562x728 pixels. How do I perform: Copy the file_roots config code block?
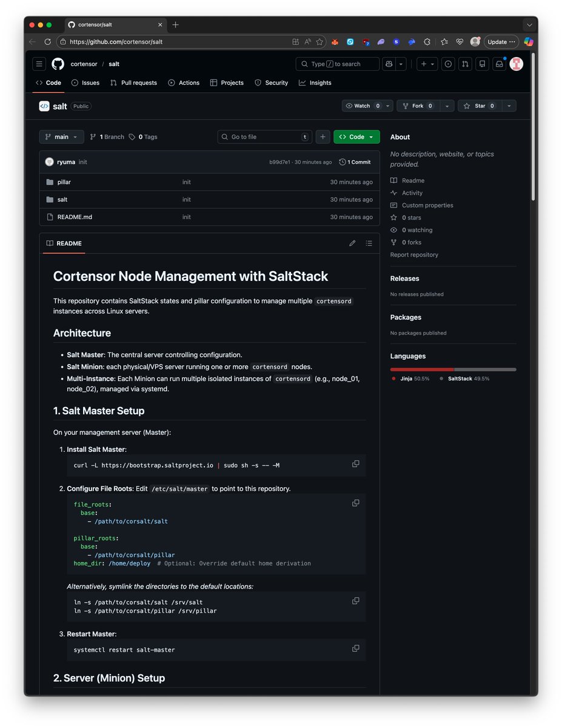point(356,503)
